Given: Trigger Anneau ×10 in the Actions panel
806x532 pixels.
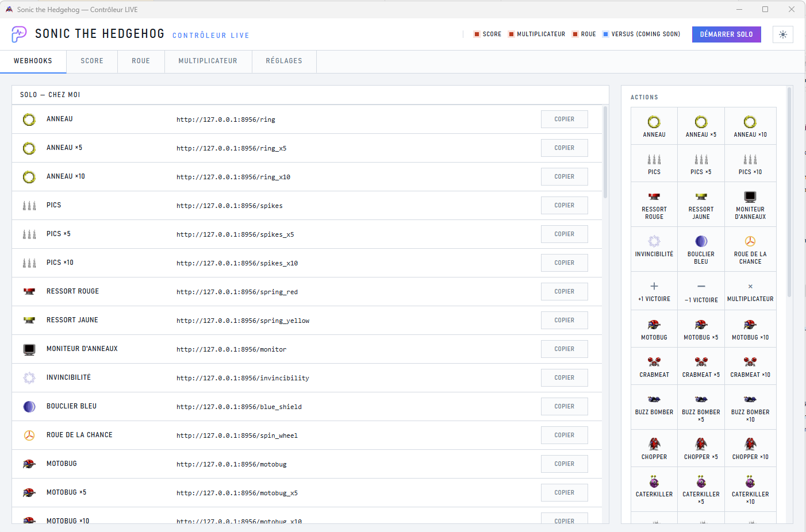Looking at the screenshot, I should click(x=750, y=126).
